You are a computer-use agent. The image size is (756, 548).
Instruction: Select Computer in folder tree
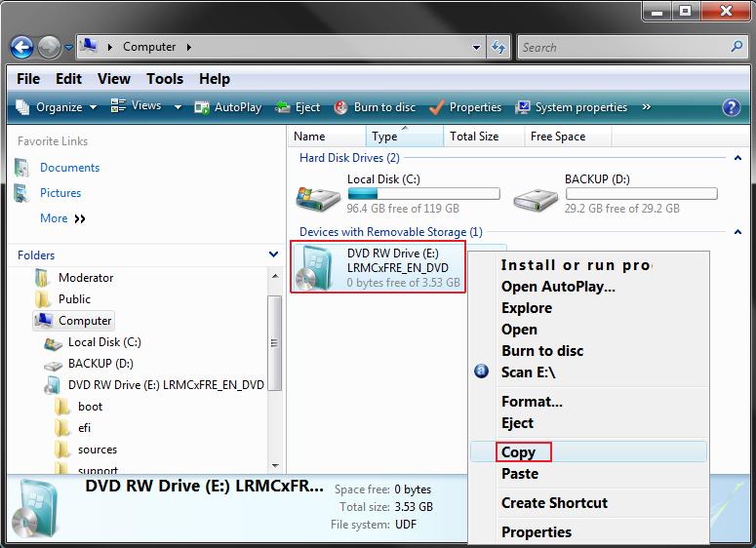(x=74, y=321)
